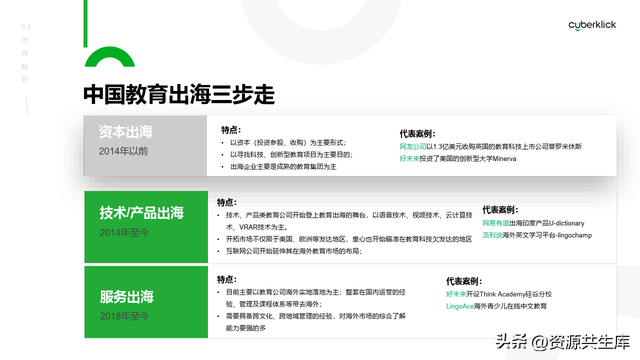
Task: Select the gray 资本出海 stage box
Action: pyautogui.click(x=145, y=146)
